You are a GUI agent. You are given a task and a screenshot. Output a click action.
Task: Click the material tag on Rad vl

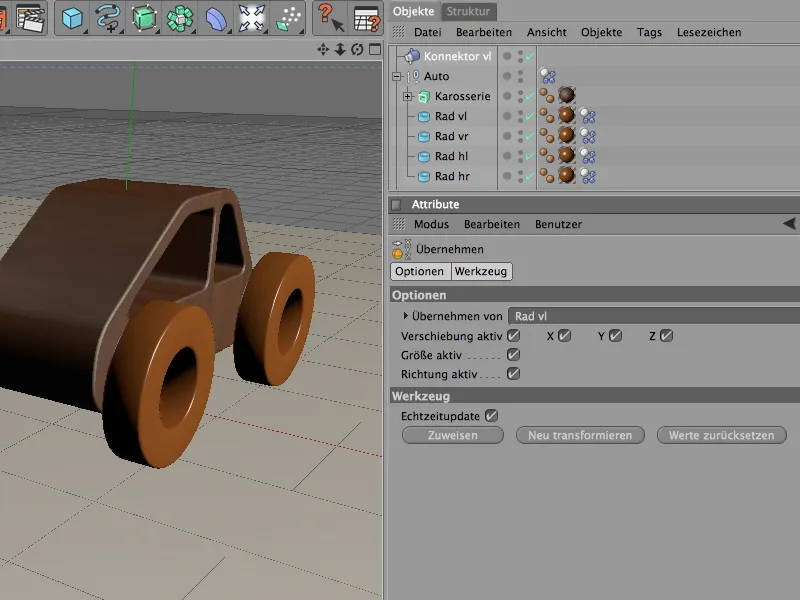567,116
